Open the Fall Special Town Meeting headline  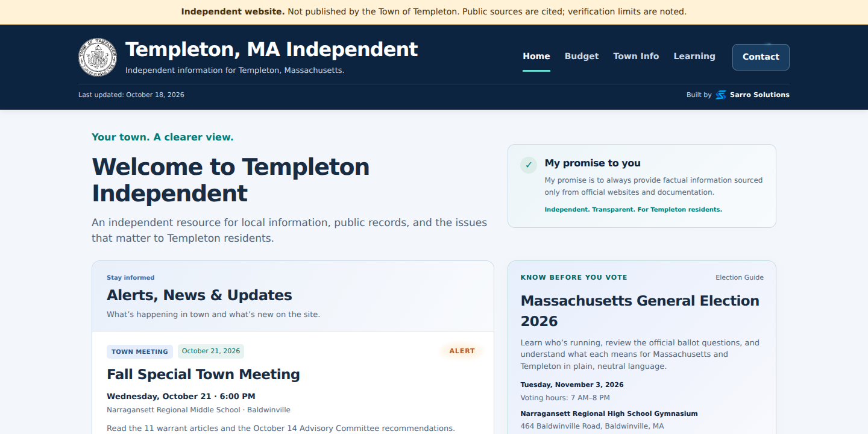[x=203, y=374]
